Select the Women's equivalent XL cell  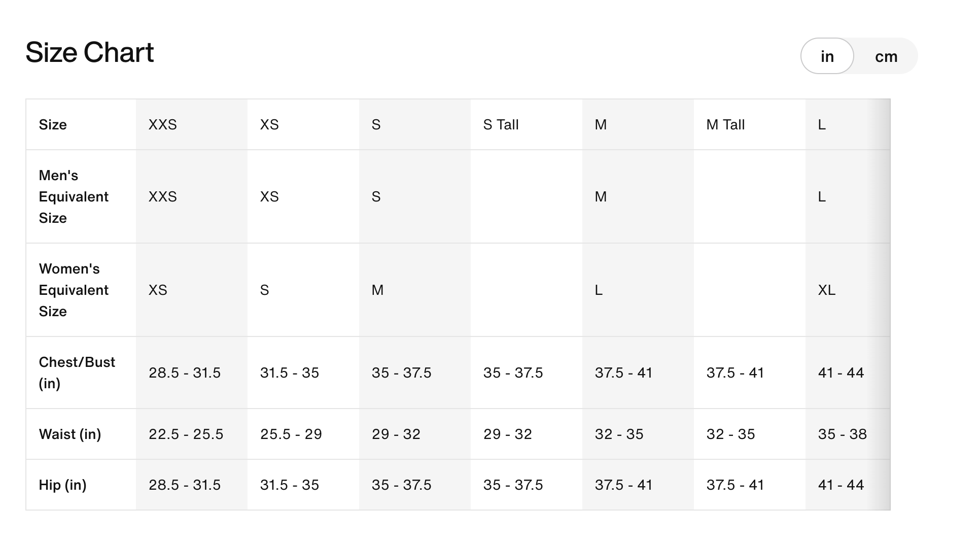826,290
